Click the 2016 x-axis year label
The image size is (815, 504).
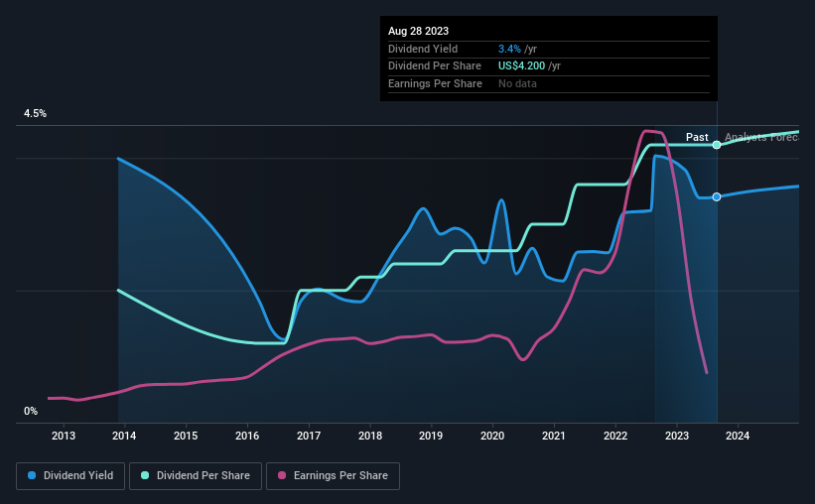click(x=247, y=436)
